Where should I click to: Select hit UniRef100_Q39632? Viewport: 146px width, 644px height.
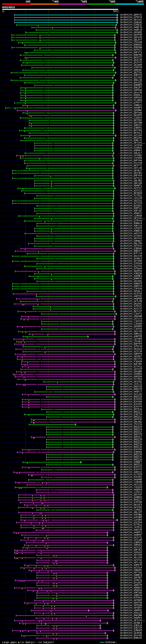click(x=131, y=25)
